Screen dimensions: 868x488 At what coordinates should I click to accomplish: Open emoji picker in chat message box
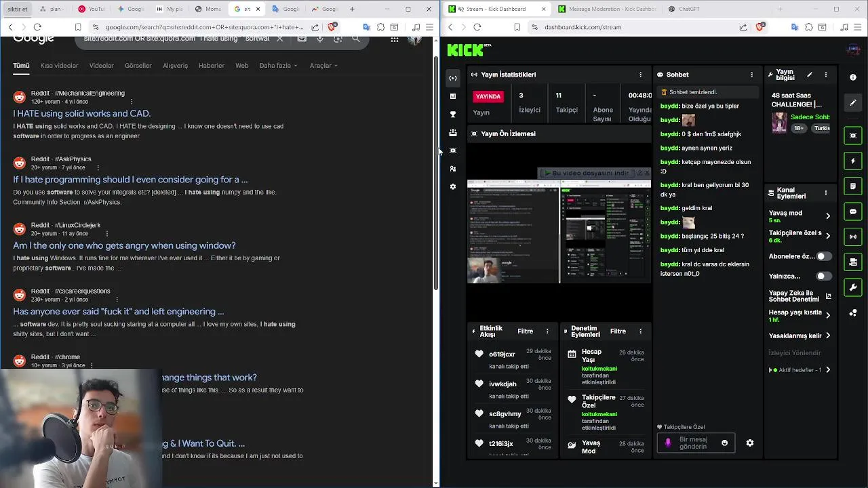click(x=724, y=443)
